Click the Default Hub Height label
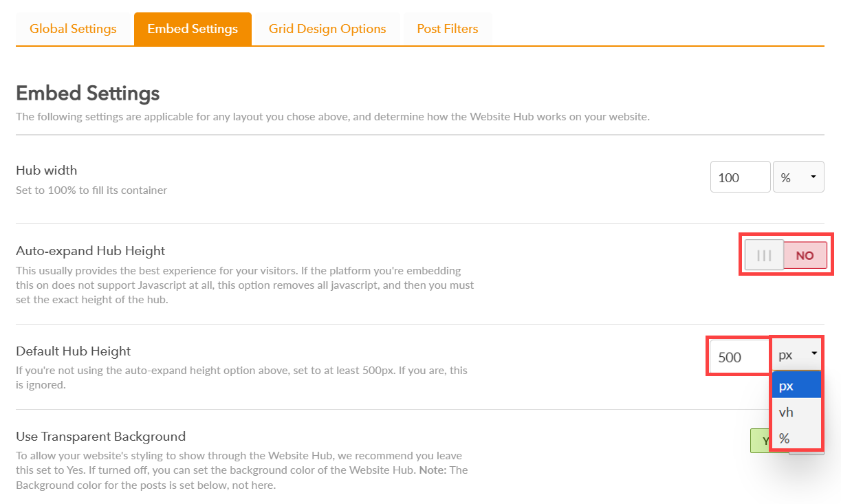The height and width of the screenshot is (504, 841). click(x=74, y=351)
